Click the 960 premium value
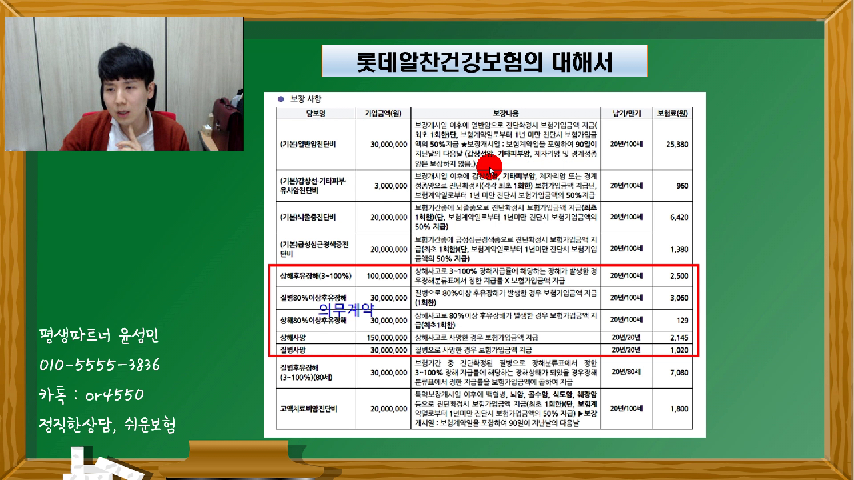The height and width of the screenshot is (480, 854). click(682, 186)
